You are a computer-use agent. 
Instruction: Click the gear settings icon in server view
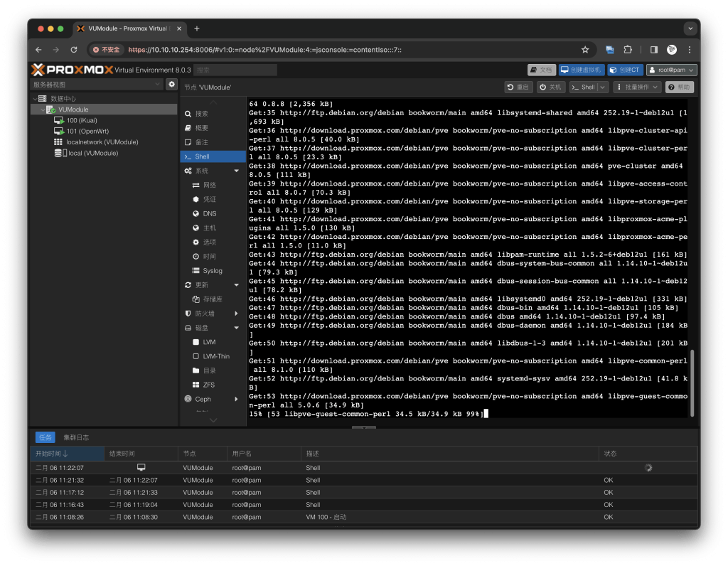[171, 85]
